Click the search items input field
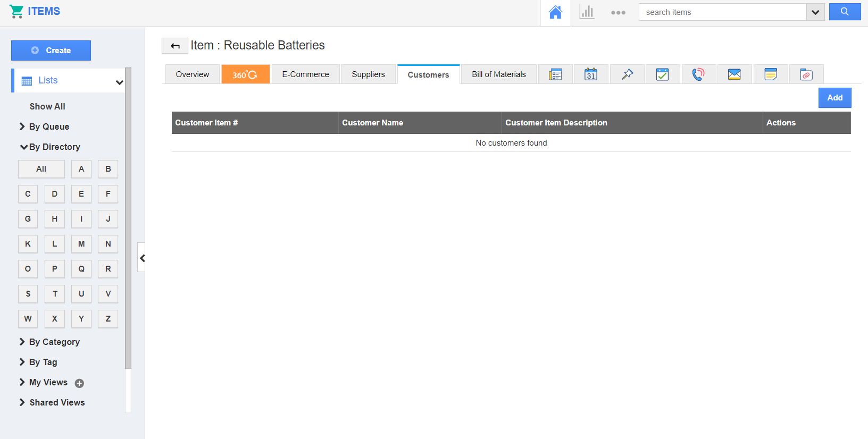868x439 pixels. 723,12
